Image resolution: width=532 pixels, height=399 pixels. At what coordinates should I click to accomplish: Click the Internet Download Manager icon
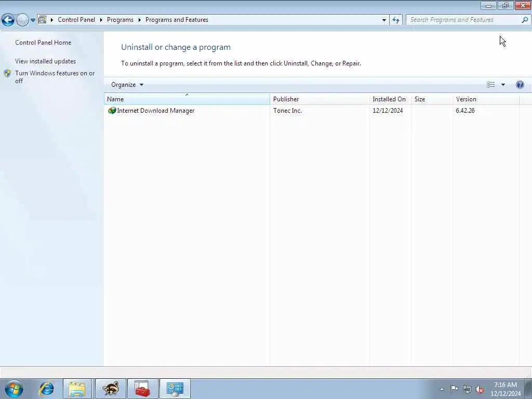point(112,111)
